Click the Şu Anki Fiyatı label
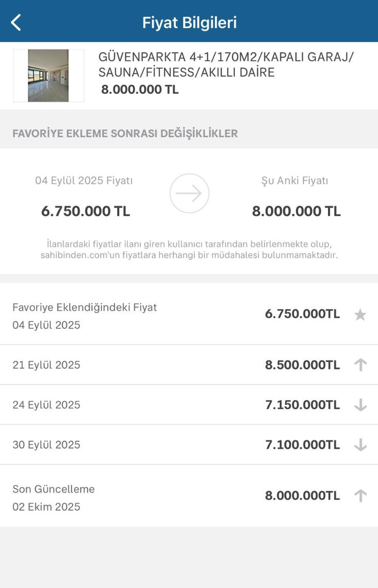Viewport: 378px width, 588px height. coord(295,181)
